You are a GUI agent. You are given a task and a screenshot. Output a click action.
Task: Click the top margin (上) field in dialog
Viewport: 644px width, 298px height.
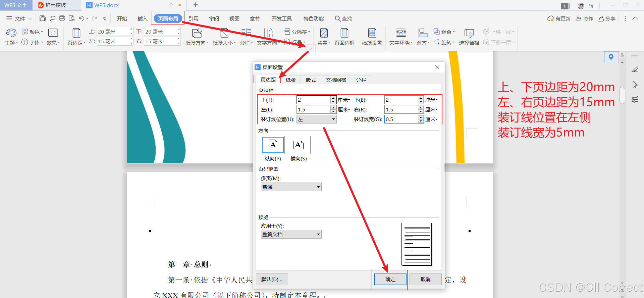coord(314,100)
